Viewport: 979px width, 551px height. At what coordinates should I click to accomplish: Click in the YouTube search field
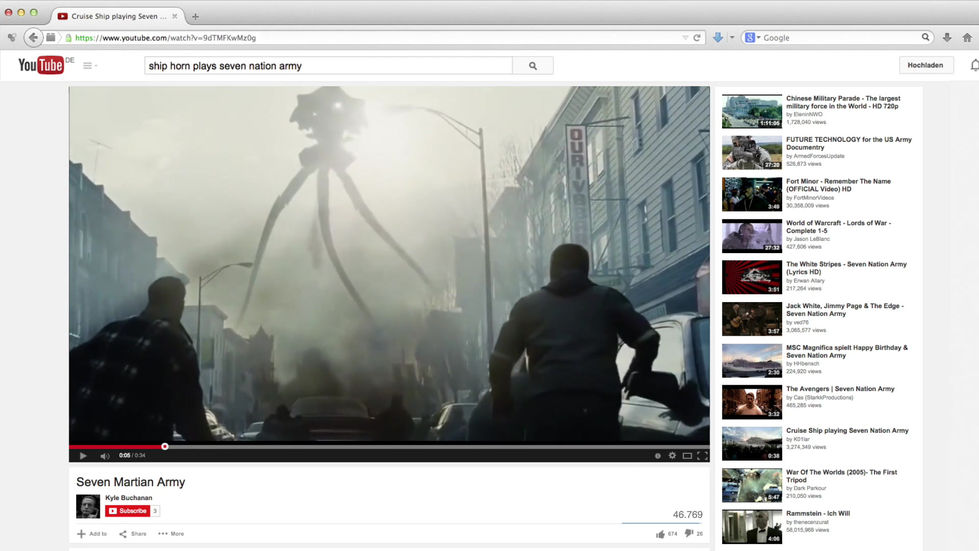pos(328,66)
